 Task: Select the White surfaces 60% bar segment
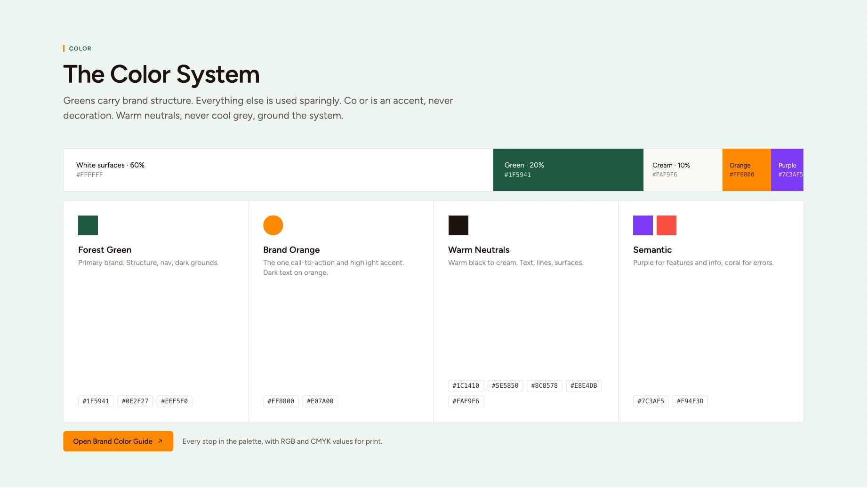click(278, 170)
